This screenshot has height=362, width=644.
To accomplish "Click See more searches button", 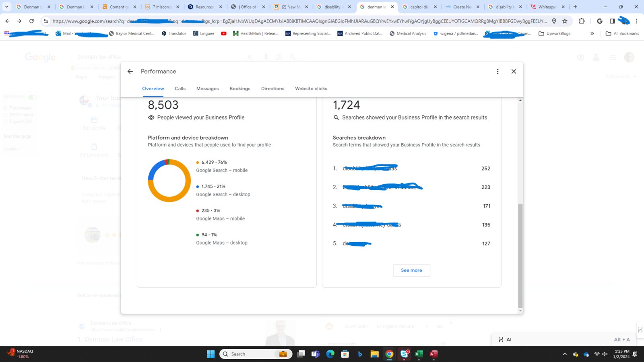I will click(x=411, y=270).
